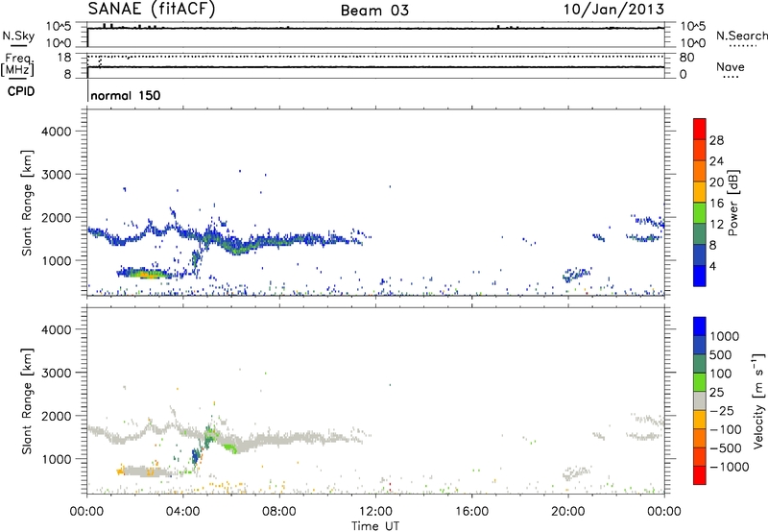Click the green 12–16 dB power swatch

coord(700,212)
